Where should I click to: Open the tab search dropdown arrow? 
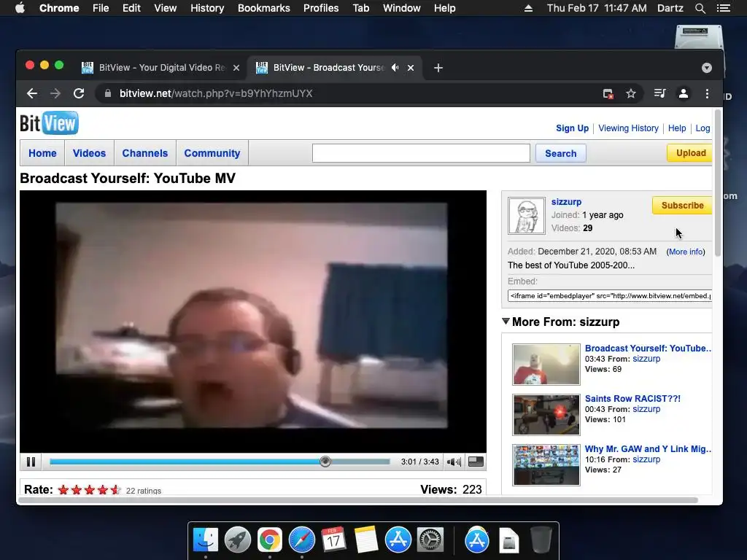coord(706,68)
